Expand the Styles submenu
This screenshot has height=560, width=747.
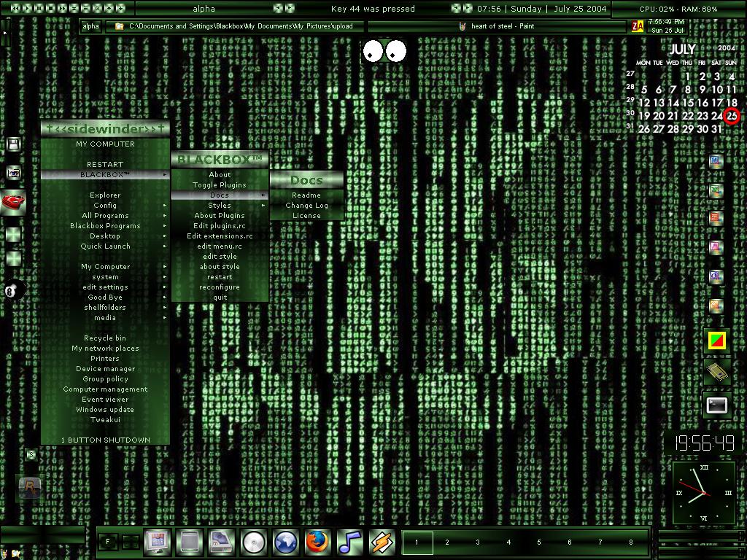(x=220, y=205)
